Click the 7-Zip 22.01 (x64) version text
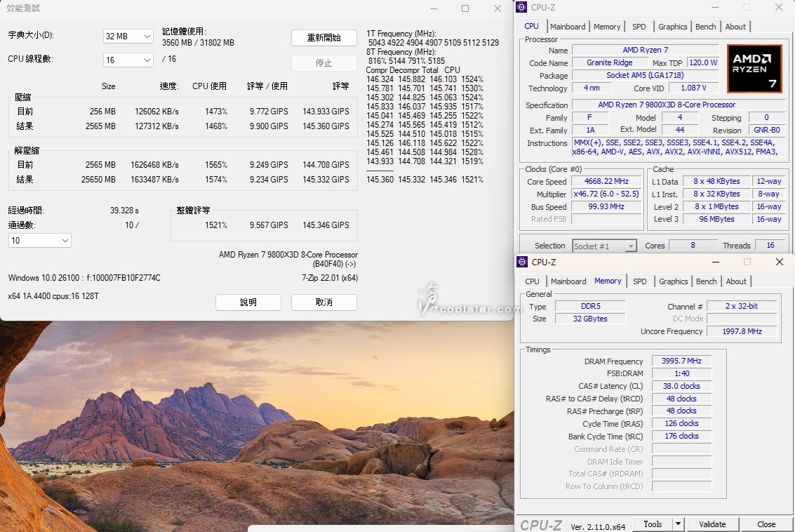This screenshot has width=795, height=532. [330, 277]
